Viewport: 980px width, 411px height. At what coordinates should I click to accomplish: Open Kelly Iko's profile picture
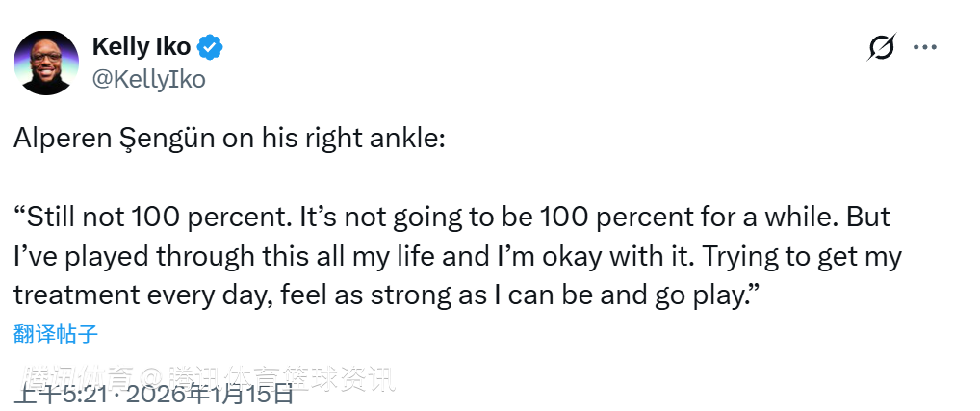[46, 63]
